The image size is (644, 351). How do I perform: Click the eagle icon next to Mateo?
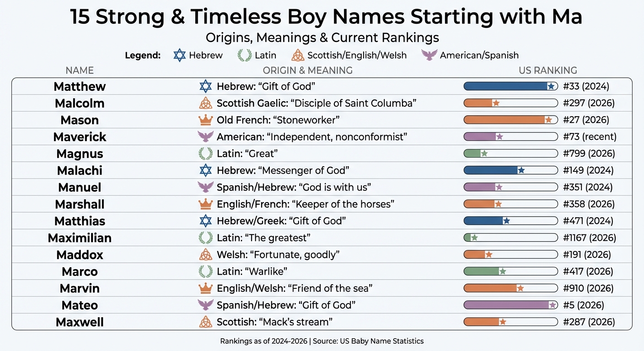206,305
